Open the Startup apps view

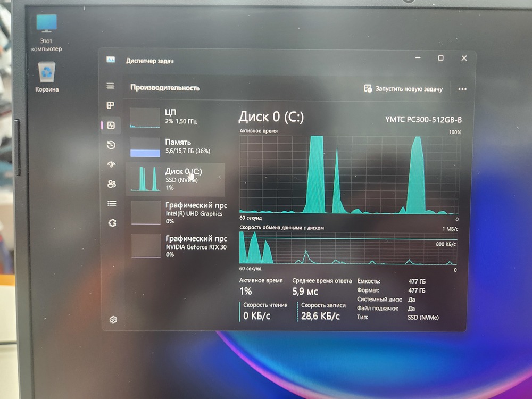(x=111, y=164)
